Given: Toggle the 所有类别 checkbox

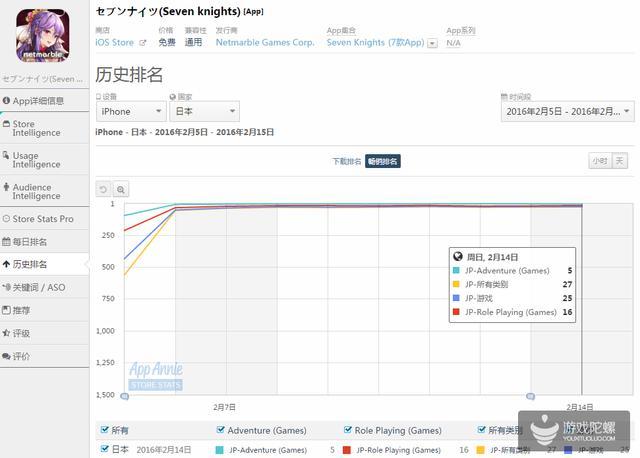Looking at the screenshot, I should click(481, 429).
